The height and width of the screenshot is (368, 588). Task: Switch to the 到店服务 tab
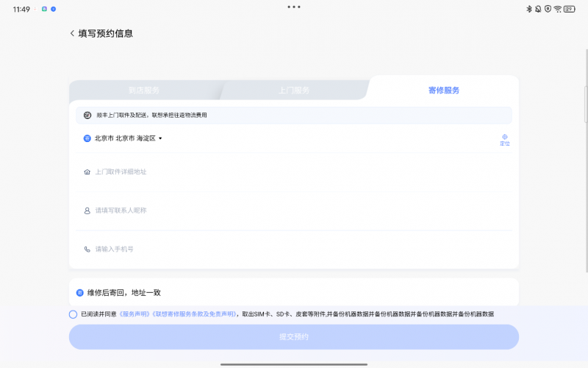(144, 90)
